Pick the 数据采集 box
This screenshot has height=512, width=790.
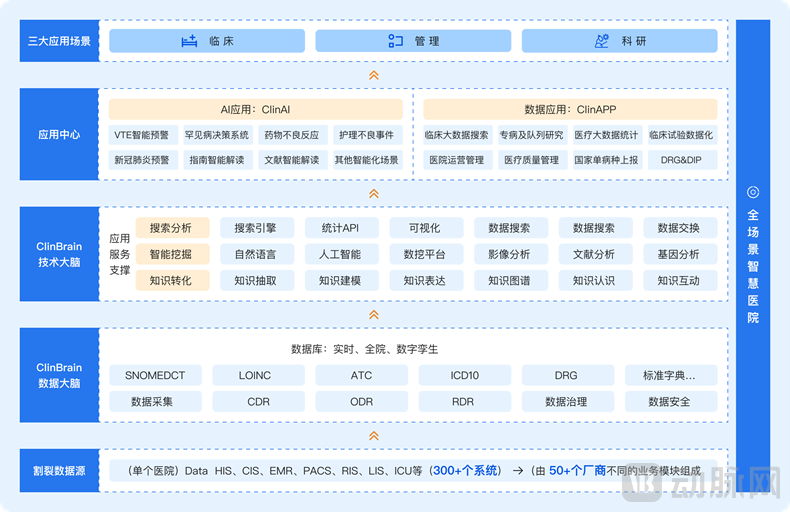(x=155, y=401)
